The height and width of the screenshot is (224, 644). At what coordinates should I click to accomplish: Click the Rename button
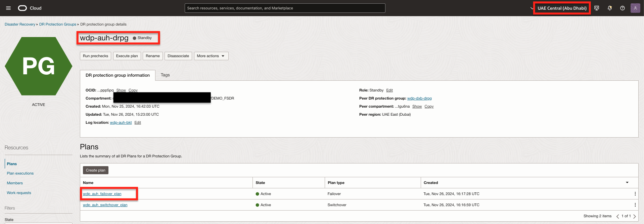153,56
